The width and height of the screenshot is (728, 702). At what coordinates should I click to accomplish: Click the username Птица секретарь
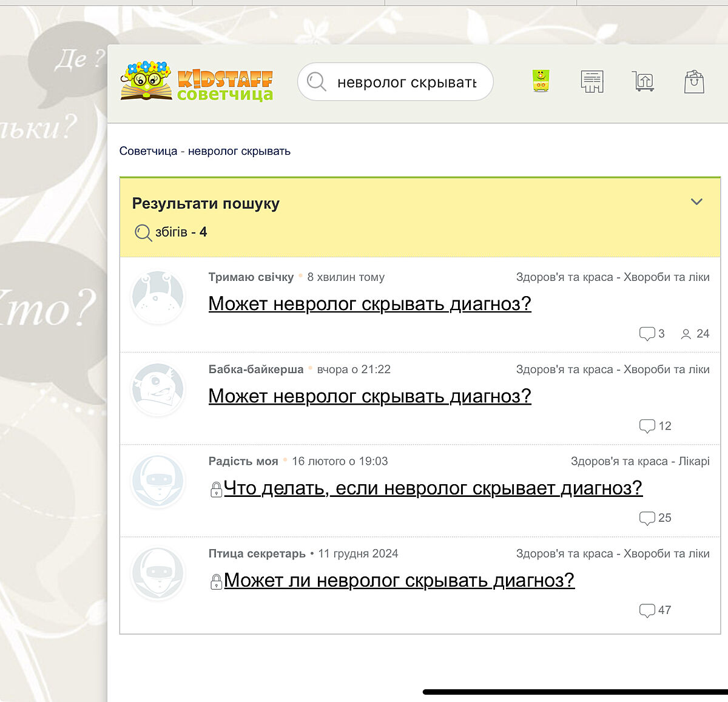point(257,553)
